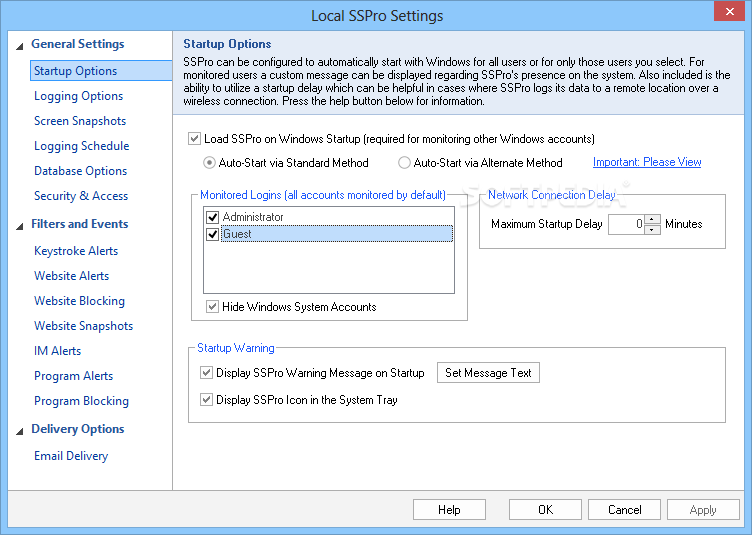Select Startup Options in sidebar
The width and height of the screenshot is (752, 535).
coord(101,70)
